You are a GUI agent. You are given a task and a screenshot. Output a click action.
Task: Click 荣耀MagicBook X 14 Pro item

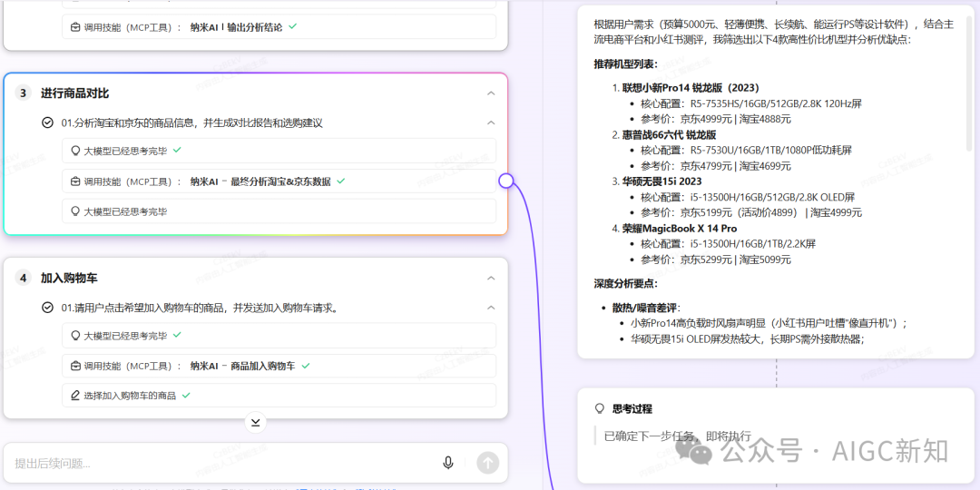click(x=680, y=228)
